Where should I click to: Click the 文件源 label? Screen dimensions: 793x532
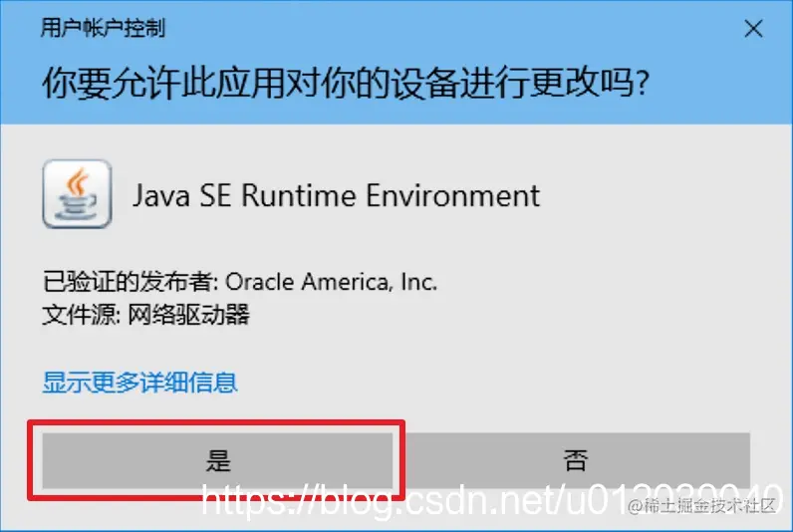click(x=82, y=315)
